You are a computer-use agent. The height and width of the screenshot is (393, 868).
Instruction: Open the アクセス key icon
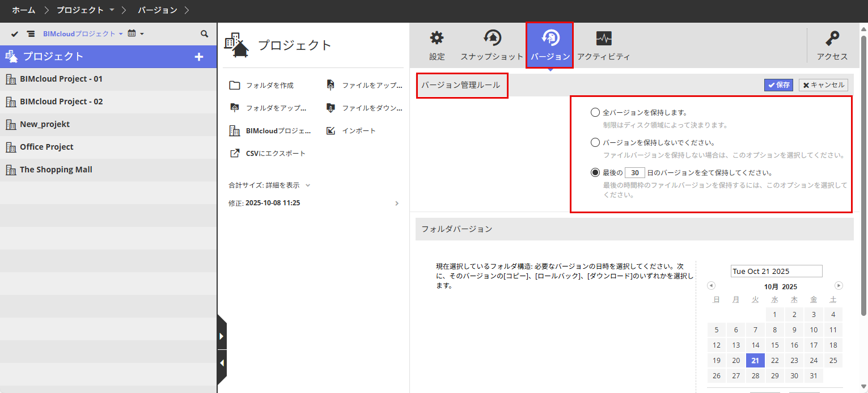[x=832, y=39]
